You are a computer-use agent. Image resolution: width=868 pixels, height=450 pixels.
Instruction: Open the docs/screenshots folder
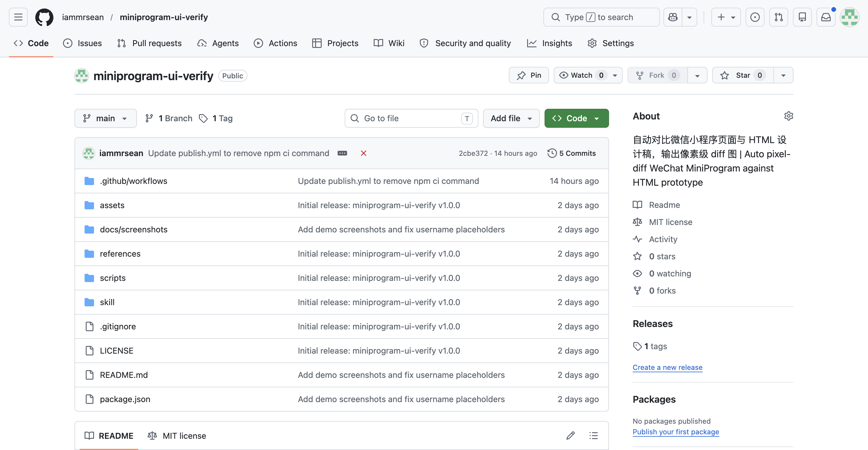coord(133,229)
